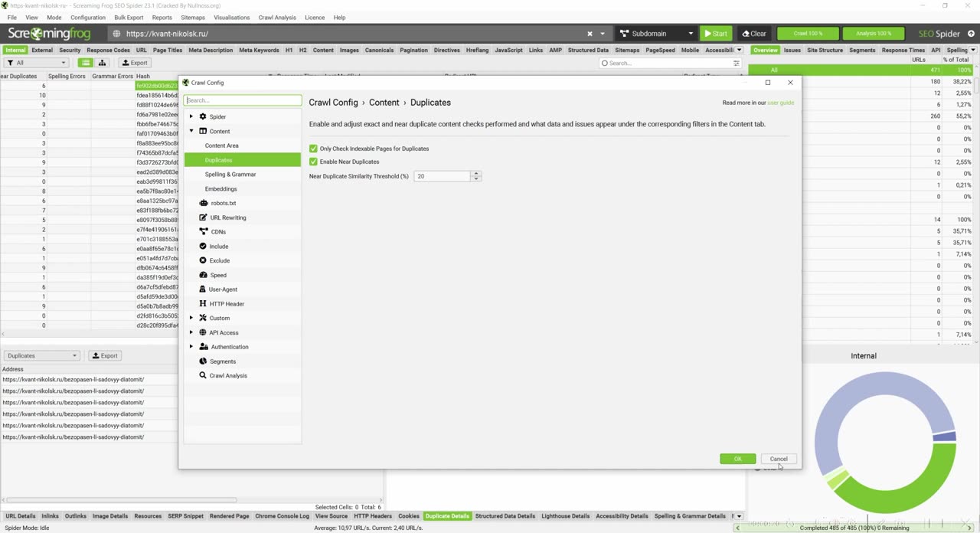Focus the Crawl Config search field
This screenshot has width=980, height=533.
point(243,100)
